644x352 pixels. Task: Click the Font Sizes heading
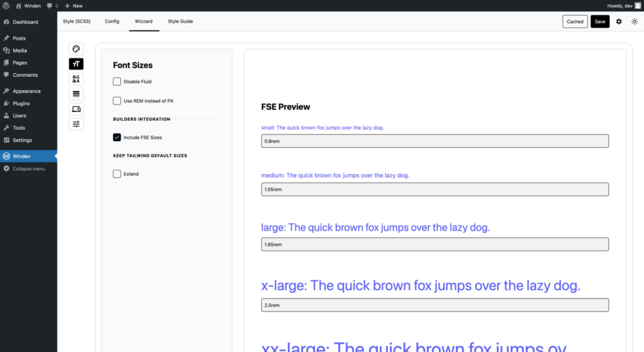point(133,65)
